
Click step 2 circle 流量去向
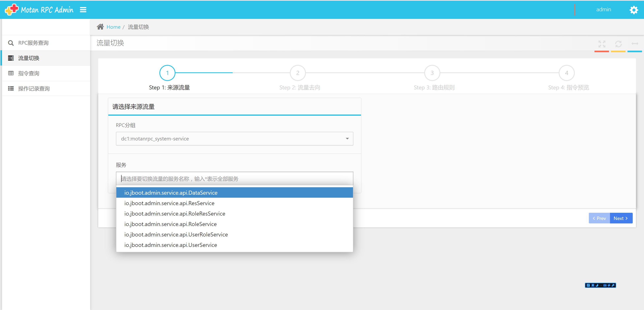(x=297, y=73)
